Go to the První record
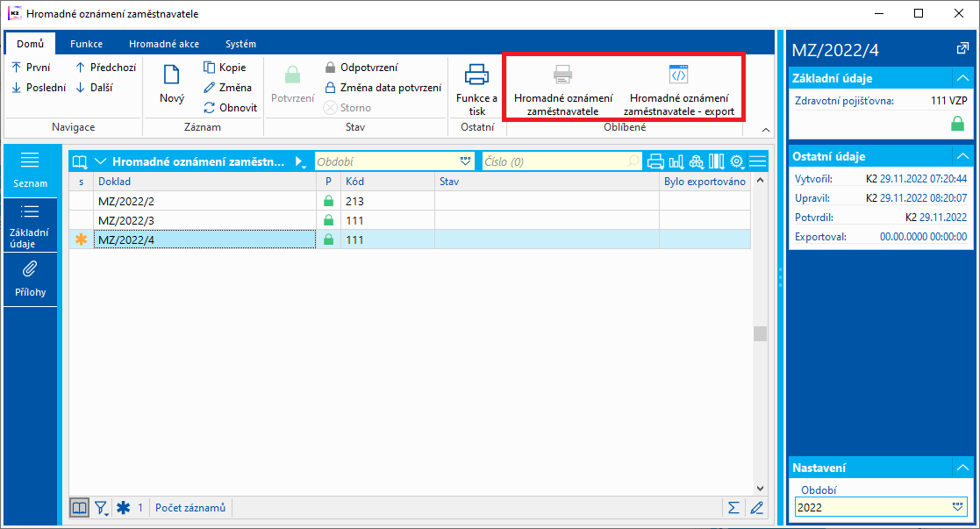 pyautogui.click(x=31, y=68)
